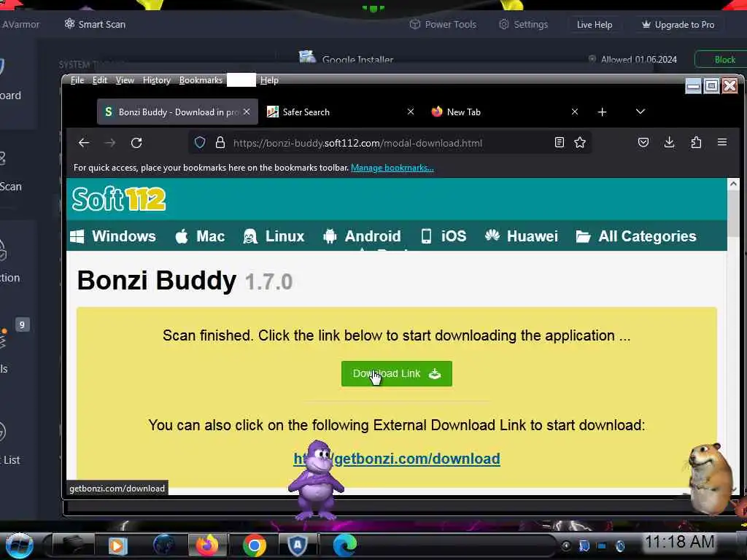747x560 pixels.
Task: Click Upgrade to Pro in AVarmor
Action: (x=678, y=25)
